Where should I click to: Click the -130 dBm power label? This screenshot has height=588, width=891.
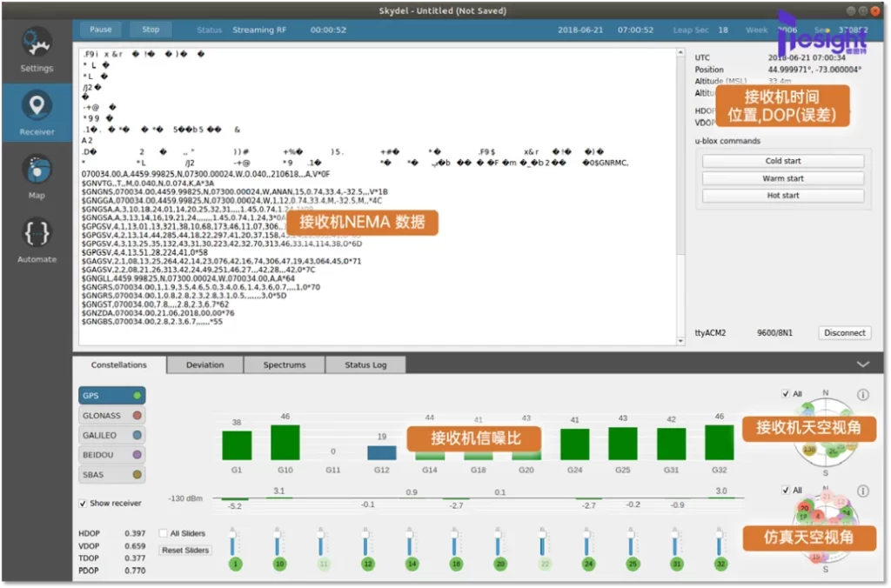185,498
